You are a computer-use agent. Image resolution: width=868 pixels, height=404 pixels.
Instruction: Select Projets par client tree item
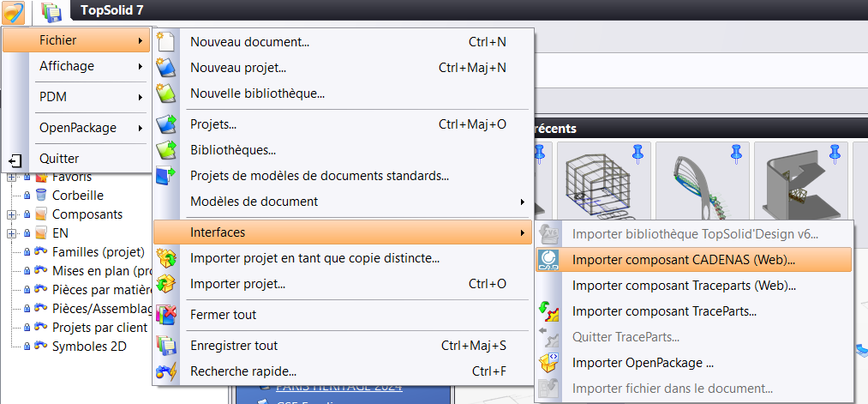point(100,328)
